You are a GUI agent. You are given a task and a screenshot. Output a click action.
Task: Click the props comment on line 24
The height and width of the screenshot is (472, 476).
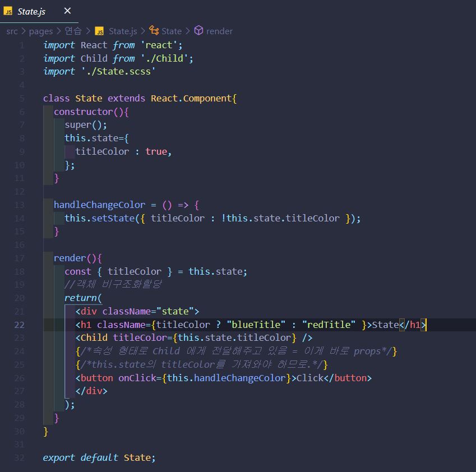click(236, 351)
